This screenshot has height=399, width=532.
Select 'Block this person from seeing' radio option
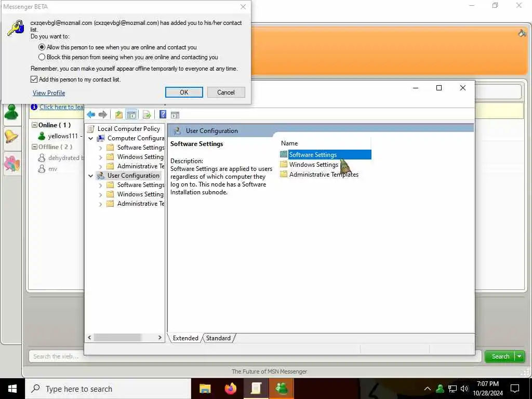[42, 57]
